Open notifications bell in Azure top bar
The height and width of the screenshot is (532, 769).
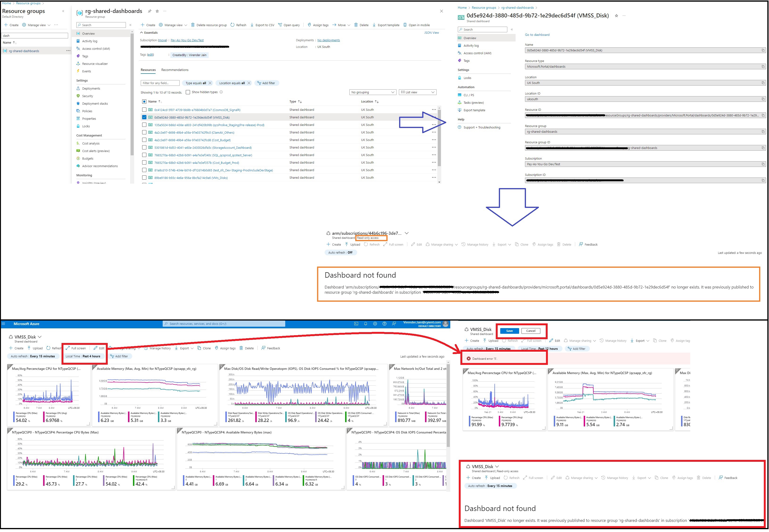[366, 324]
